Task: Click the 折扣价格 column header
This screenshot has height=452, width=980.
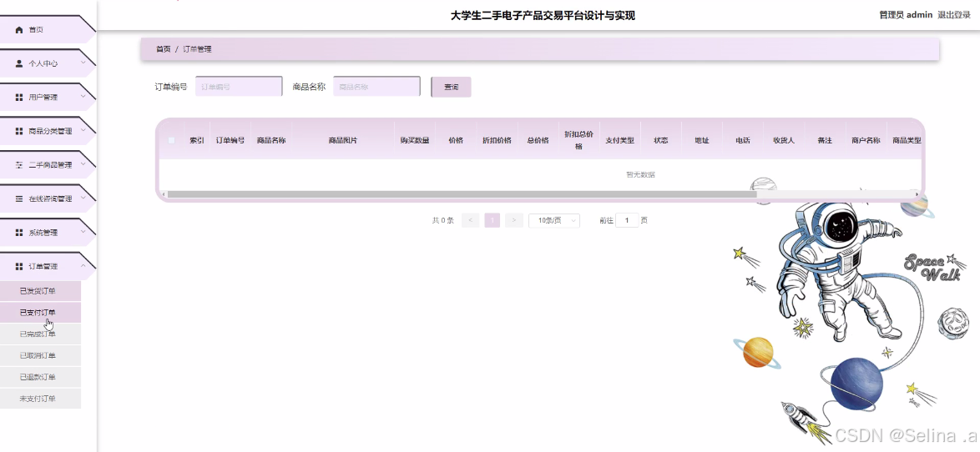Action: click(497, 140)
